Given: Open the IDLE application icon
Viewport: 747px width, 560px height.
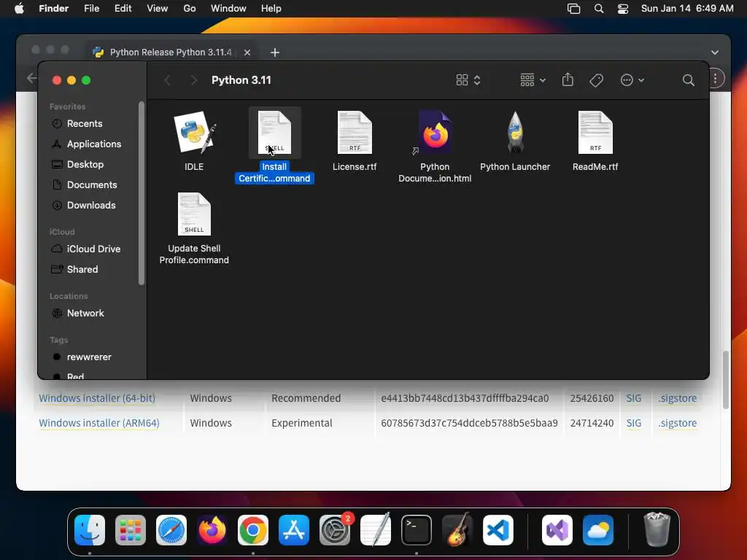Looking at the screenshot, I should (x=194, y=133).
